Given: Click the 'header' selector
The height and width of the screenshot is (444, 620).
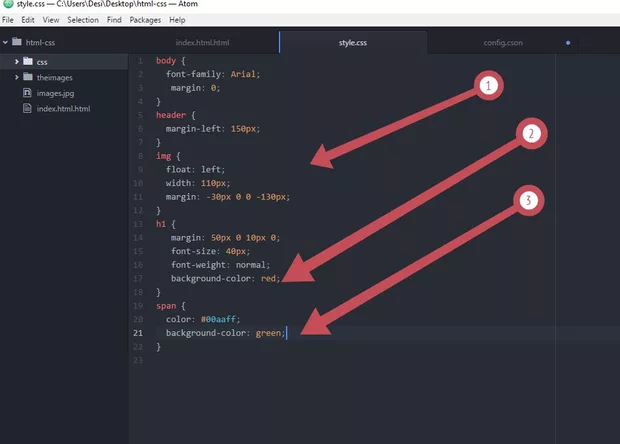Looking at the screenshot, I should click(x=171, y=115).
